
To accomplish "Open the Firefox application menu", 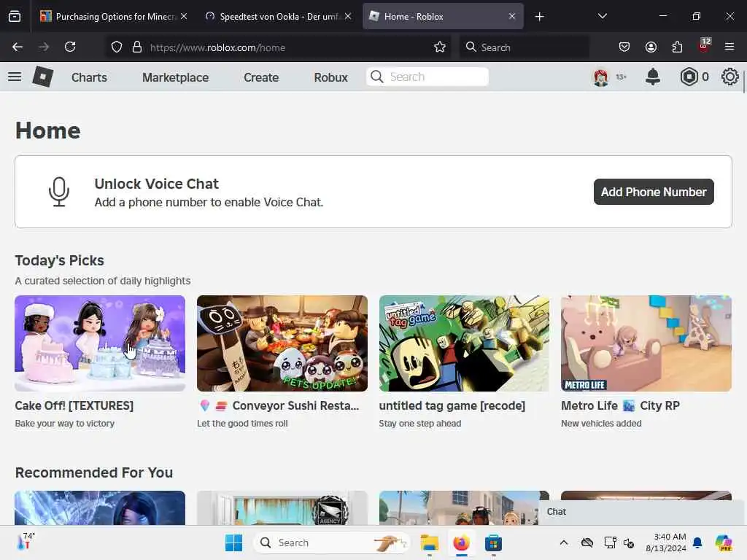I will (729, 47).
